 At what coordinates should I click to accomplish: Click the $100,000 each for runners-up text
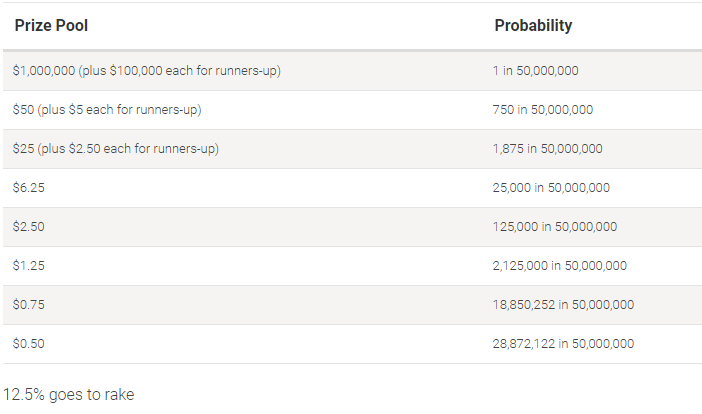coord(193,71)
